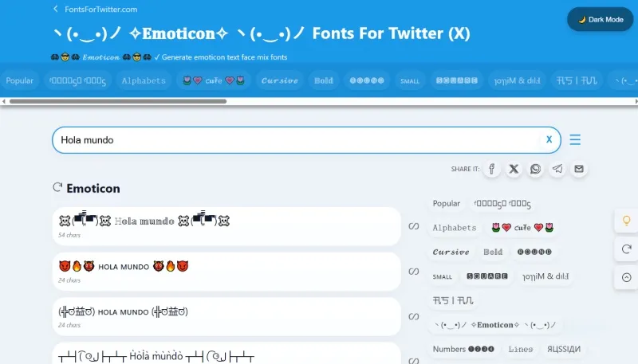The image size is (638, 364).
Task: Share via Telegram
Action: tap(557, 169)
